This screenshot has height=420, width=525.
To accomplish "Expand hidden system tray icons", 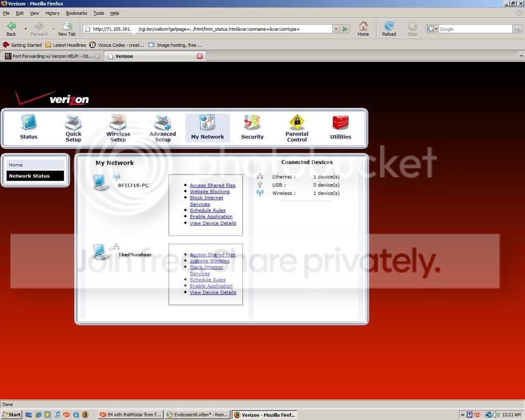I will [x=462, y=415].
